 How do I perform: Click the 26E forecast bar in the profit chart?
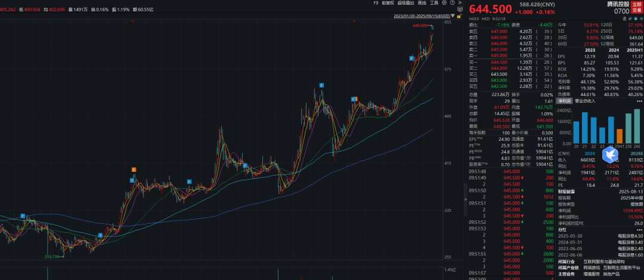637,126
